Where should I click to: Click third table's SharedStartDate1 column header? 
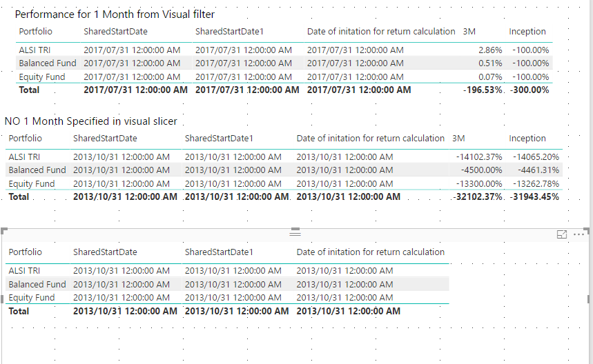coord(219,252)
